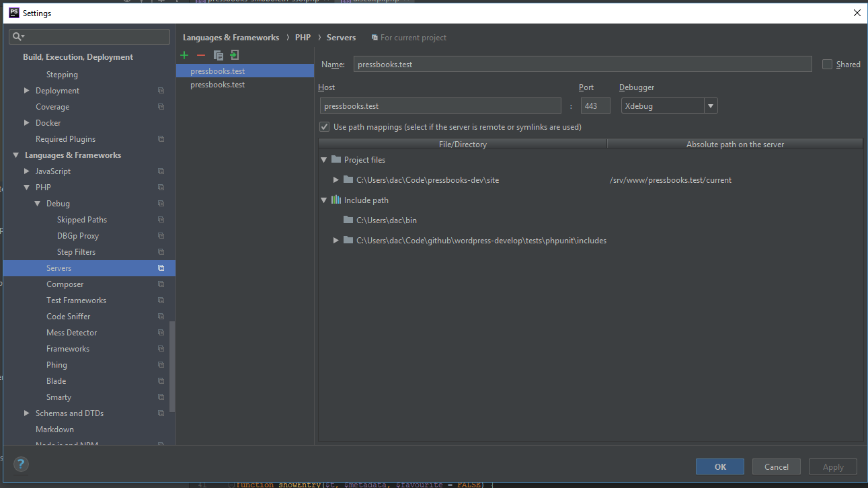
Task: Select Test Frameworks in the settings tree
Action: [x=76, y=300]
